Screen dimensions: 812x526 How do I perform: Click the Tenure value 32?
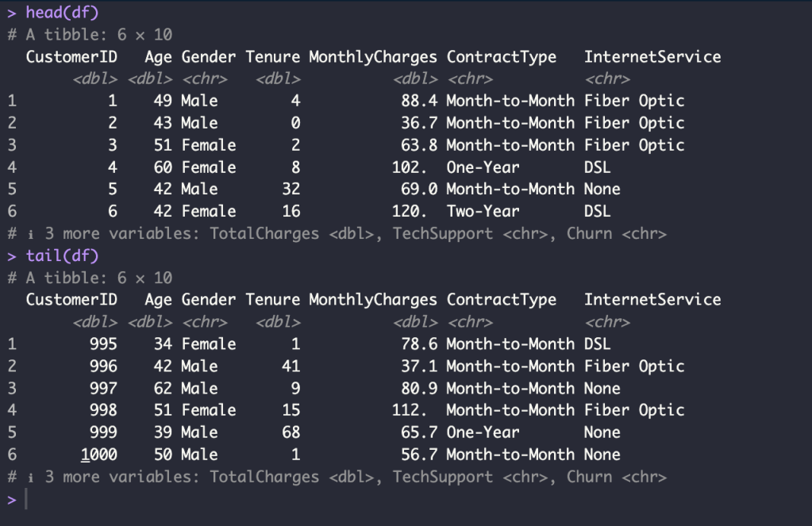pyautogui.click(x=291, y=189)
